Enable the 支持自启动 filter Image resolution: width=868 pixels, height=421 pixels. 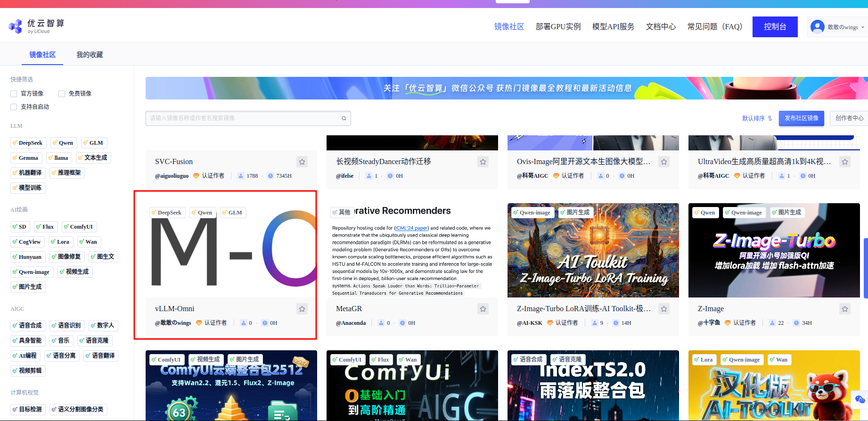[14, 107]
